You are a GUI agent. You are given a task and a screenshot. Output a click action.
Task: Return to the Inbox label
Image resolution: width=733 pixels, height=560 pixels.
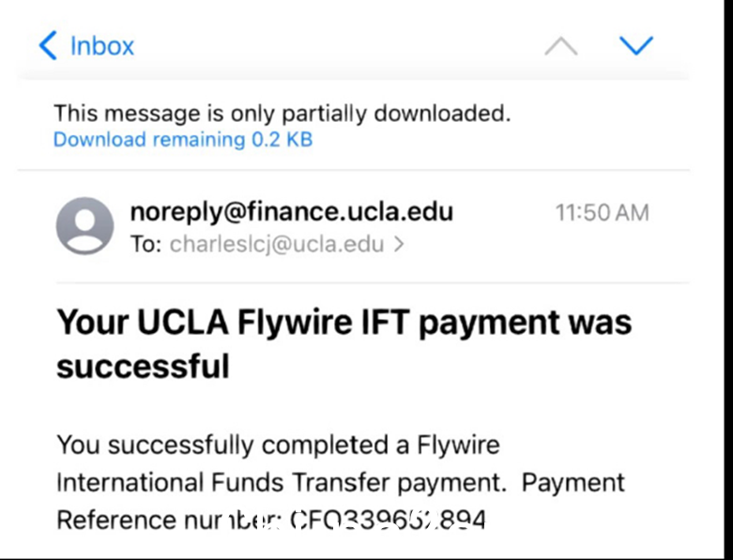coord(102,46)
